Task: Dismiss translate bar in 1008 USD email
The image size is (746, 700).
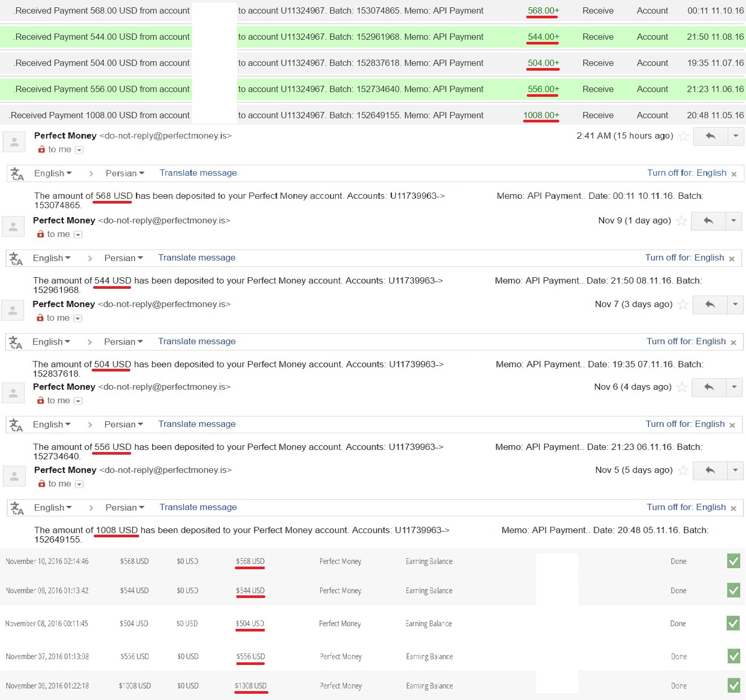Action: tap(733, 509)
